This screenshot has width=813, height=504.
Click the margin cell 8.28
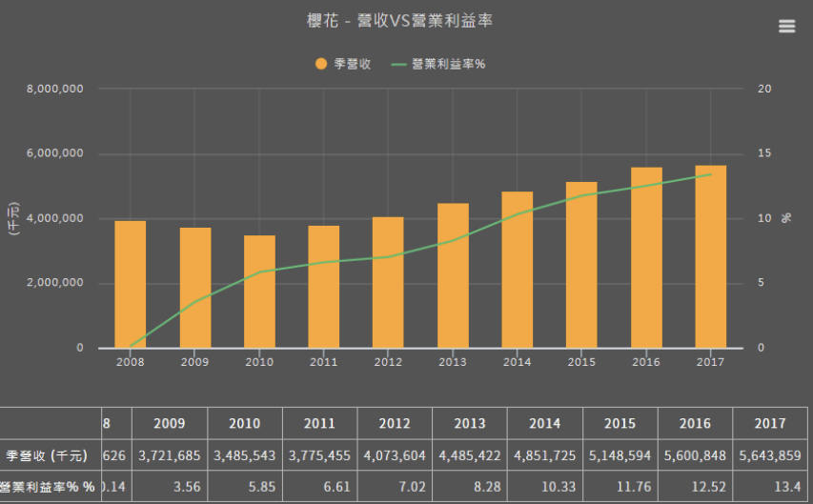click(x=470, y=486)
